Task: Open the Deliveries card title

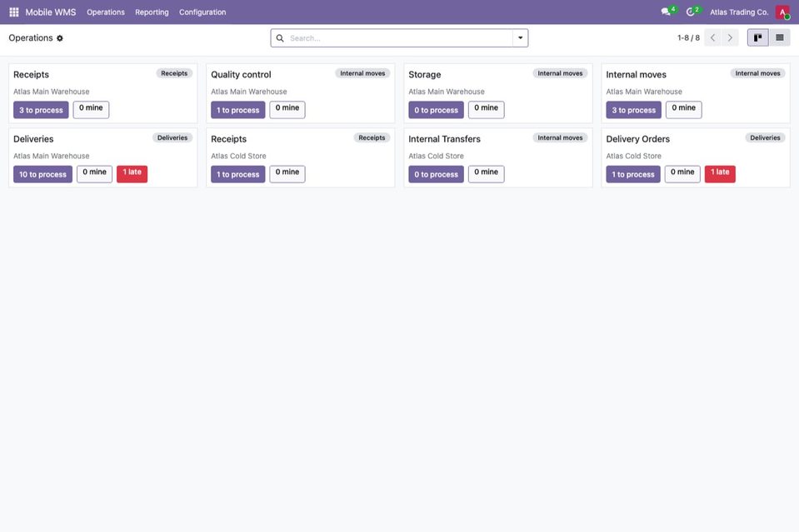Action: click(x=33, y=139)
